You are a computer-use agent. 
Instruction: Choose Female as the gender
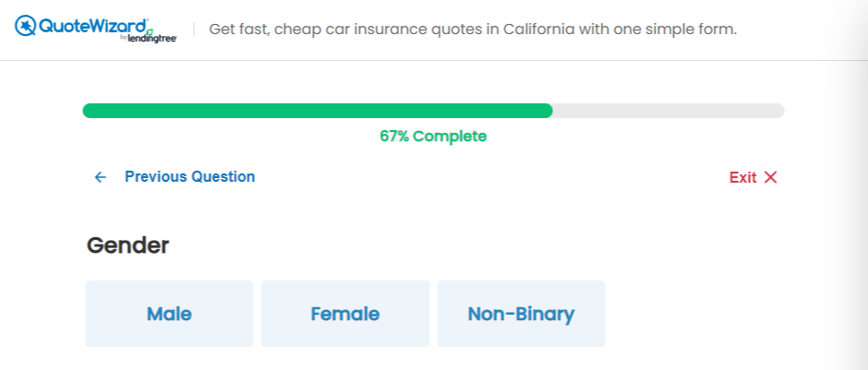[345, 314]
